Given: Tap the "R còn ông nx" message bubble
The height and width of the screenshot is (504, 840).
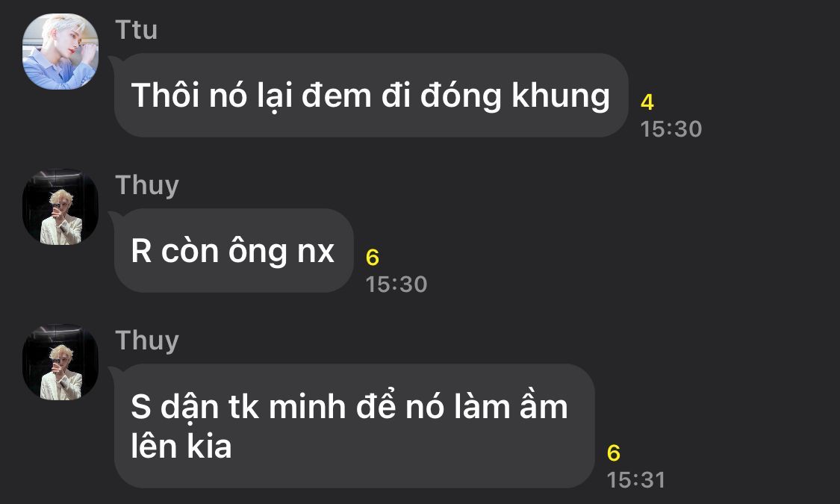Looking at the screenshot, I should [234, 251].
